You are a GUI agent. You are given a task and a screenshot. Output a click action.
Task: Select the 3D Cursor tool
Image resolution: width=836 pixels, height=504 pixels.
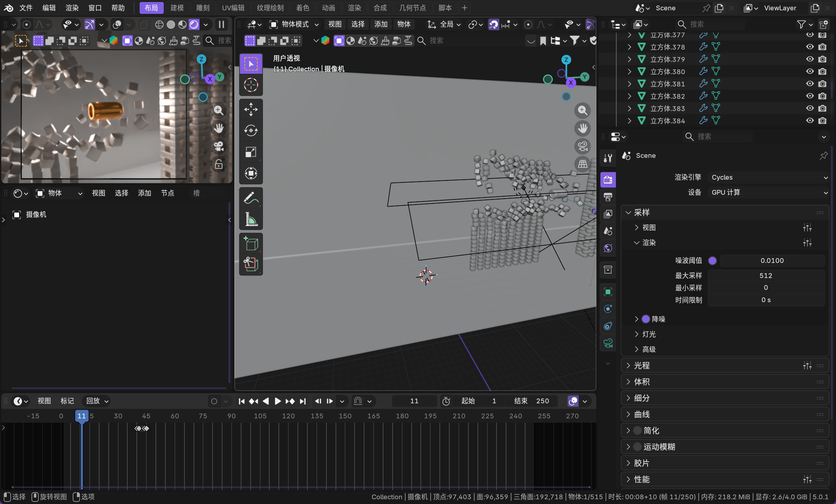(x=251, y=85)
